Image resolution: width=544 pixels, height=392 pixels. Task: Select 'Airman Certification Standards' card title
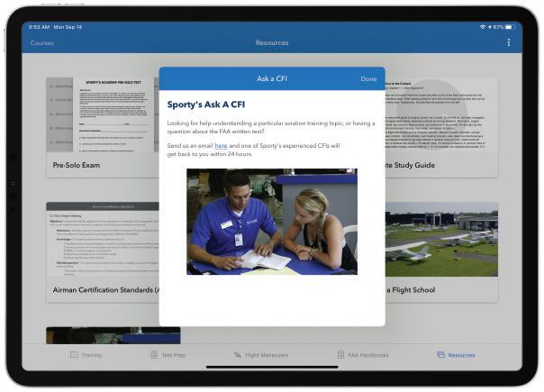(105, 290)
